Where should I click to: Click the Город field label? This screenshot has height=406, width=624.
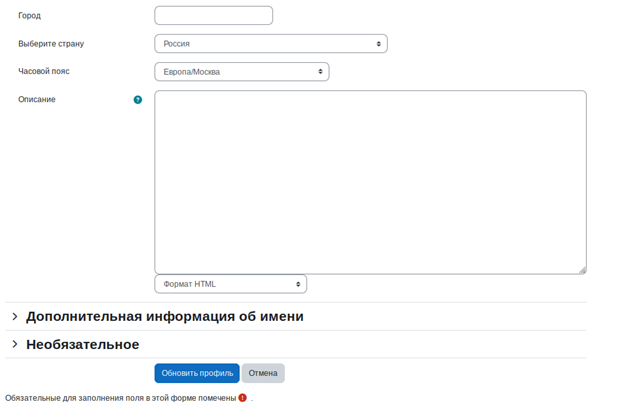click(x=30, y=16)
